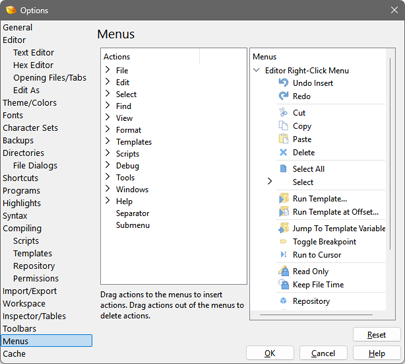Click the Keep File Time icon
This screenshot has height=364, width=405.
tap(284, 284)
